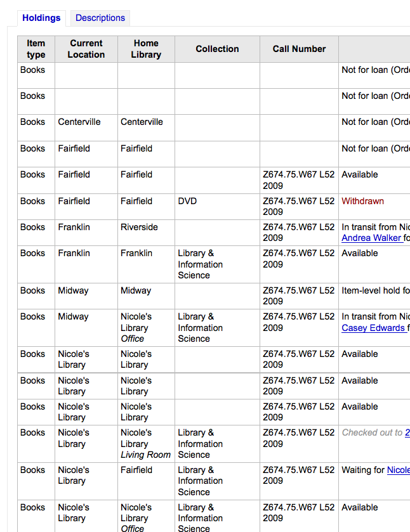
Task: Click the Call Number column header
Action: coord(299,49)
